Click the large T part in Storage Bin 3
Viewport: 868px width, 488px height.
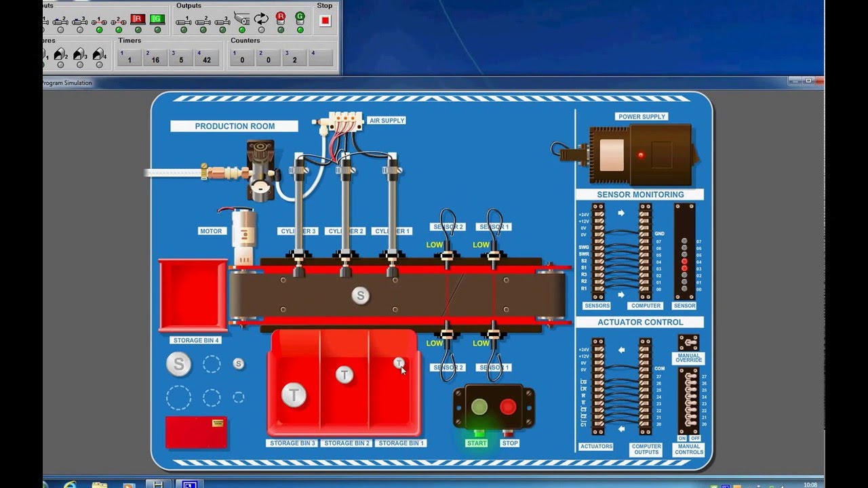point(294,394)
